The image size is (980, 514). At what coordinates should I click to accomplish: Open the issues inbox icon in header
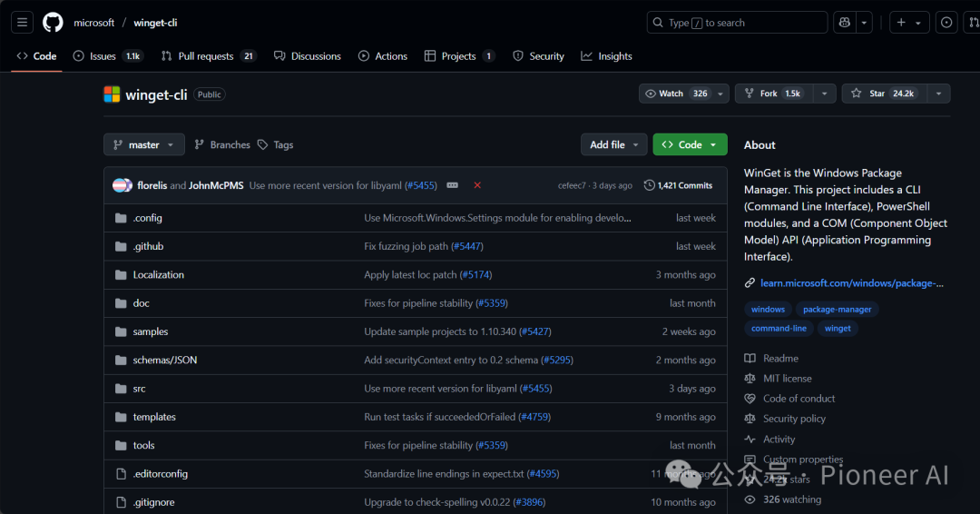click(946, 23)
